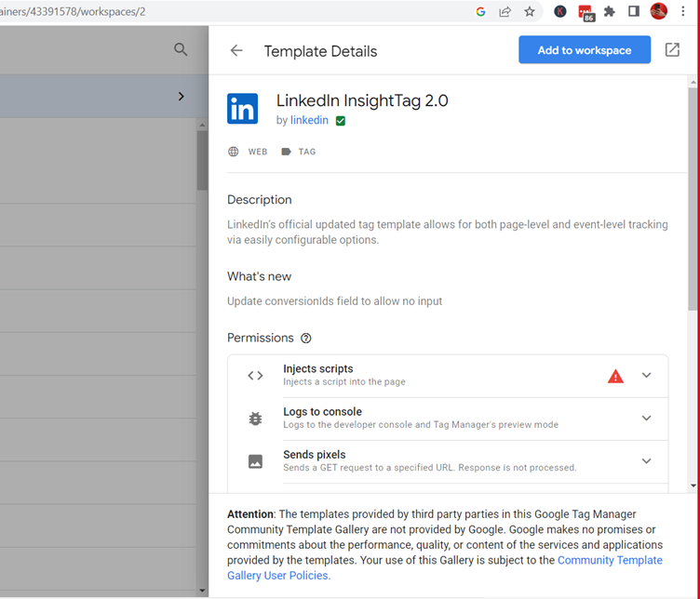Screen dimensions: 700x599
Task: Toggle the browser side panel icon
Action: point(634,11)
